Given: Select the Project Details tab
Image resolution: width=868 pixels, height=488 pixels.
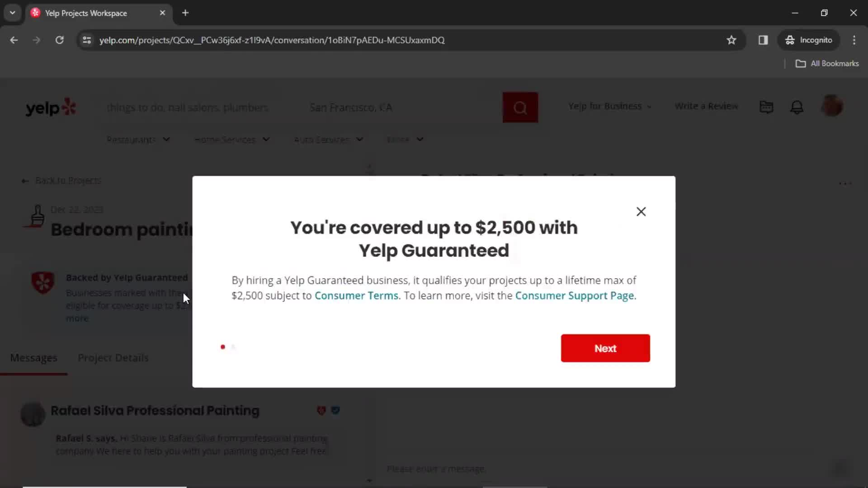Looking at the screenshot, I should tap(113, 357).
